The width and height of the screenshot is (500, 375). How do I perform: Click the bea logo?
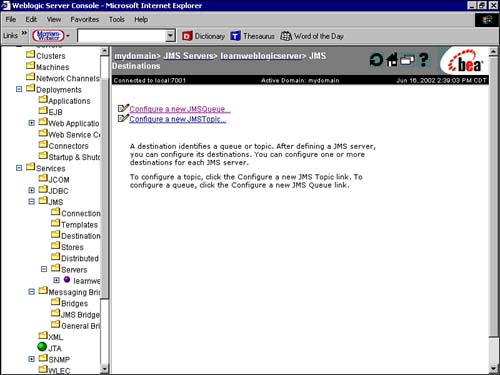coord(465,62)
